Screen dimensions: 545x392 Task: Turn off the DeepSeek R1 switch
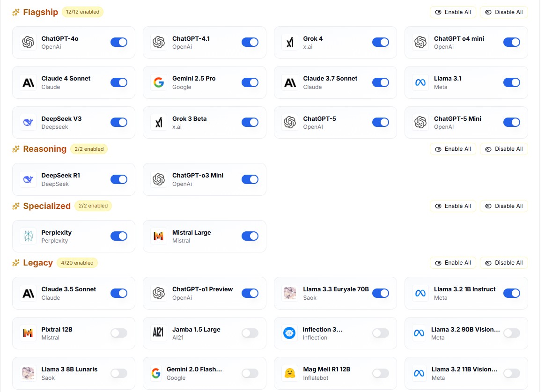tap(119, 179)
